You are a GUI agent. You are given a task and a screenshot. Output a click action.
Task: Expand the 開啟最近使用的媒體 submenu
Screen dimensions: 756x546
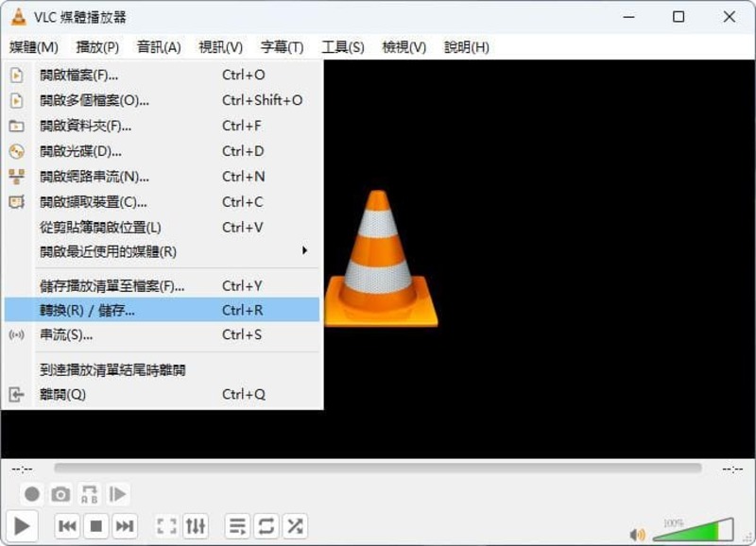coord(104,251)
